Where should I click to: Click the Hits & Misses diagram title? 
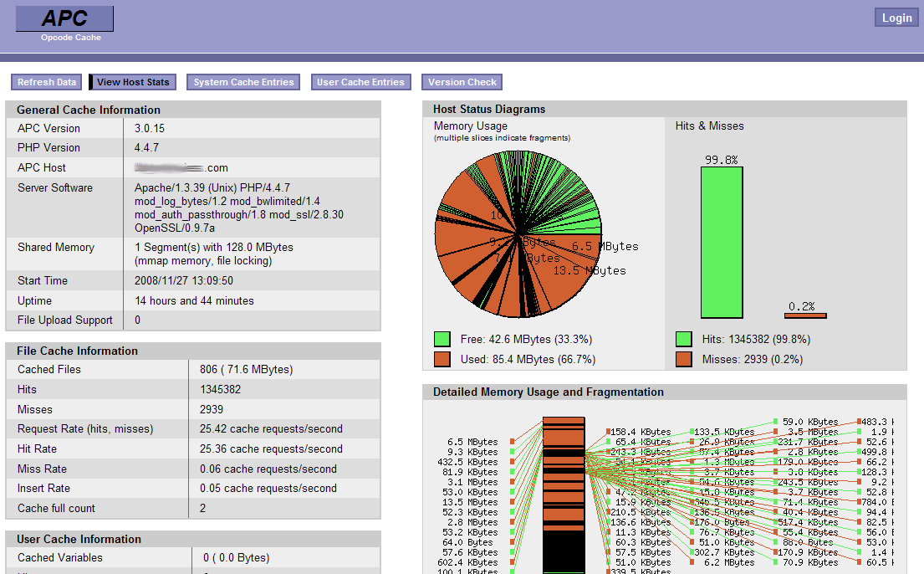point(709,126)
